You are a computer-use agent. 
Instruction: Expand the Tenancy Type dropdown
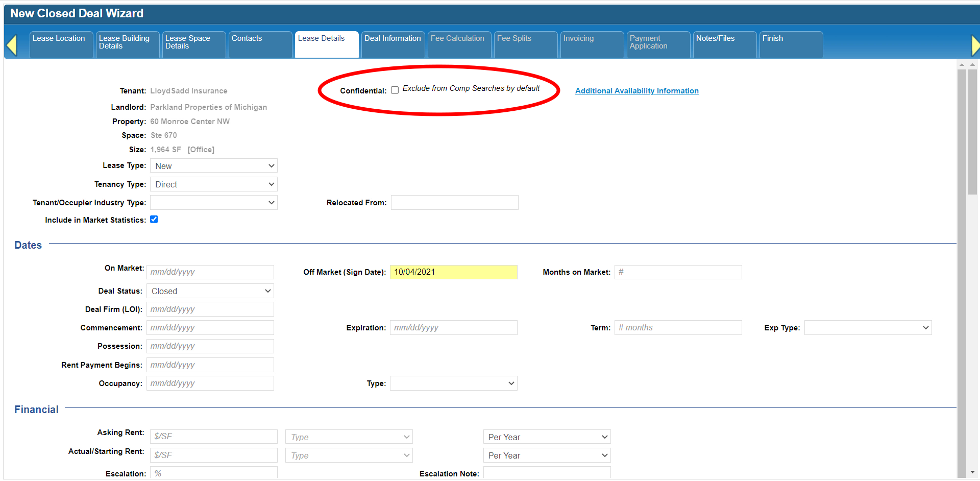click(213, 184)
